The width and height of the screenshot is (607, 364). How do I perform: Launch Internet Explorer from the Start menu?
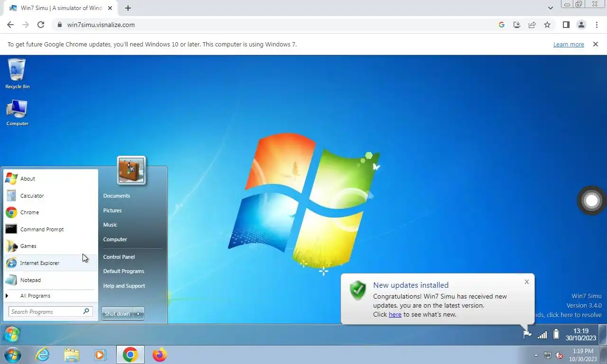(x=51, y=263)
